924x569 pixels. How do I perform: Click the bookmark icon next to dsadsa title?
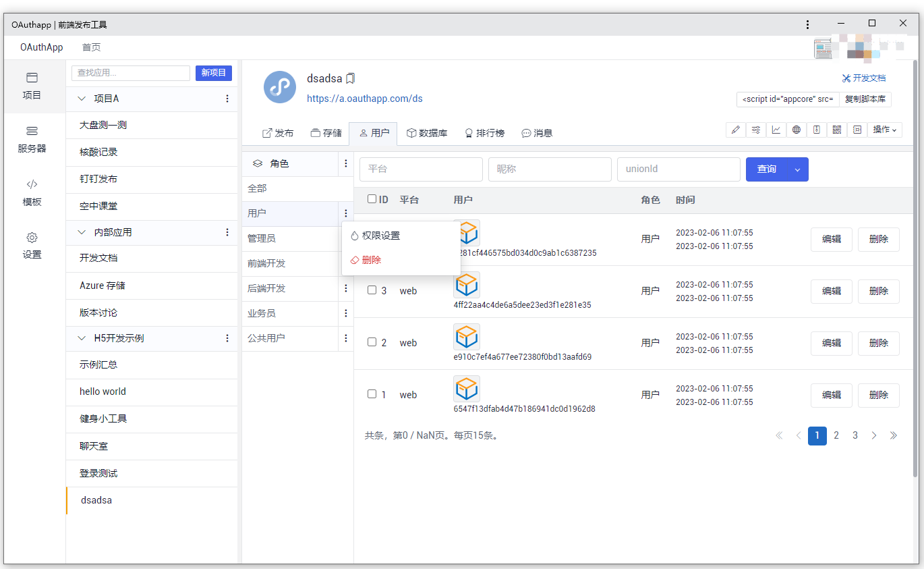pyautogui.click(x=350, y=78)
